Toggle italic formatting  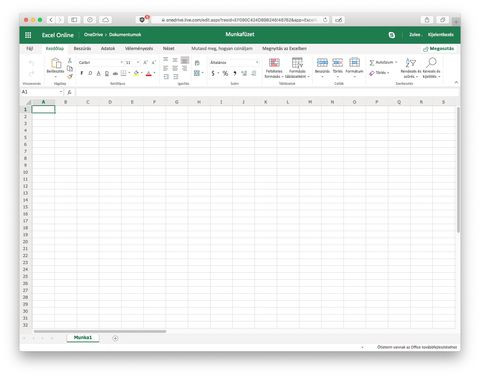click(x=90, y=73)
